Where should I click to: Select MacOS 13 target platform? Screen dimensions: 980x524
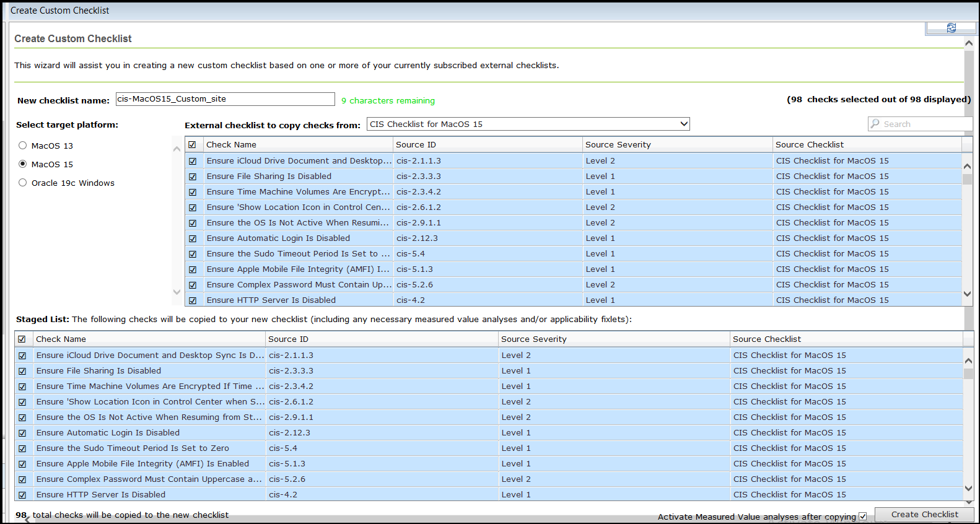[23, 146]
